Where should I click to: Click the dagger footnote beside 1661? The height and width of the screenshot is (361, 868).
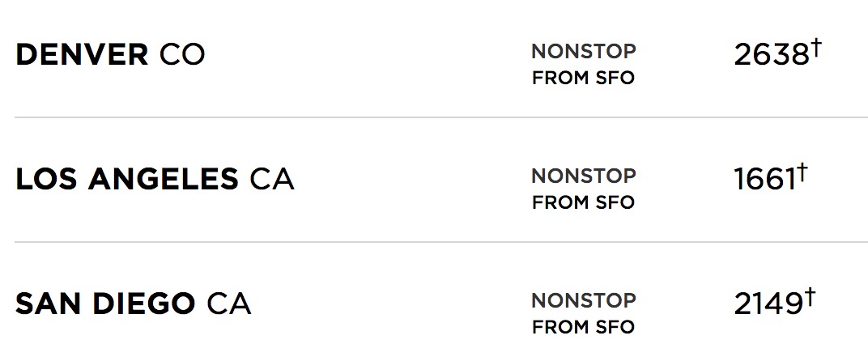tap(802, 172)
